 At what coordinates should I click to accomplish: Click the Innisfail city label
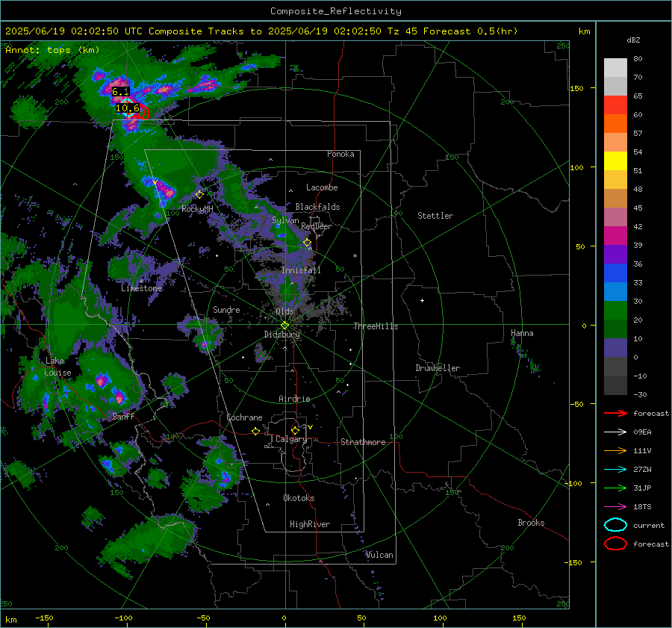coord(301,270)
